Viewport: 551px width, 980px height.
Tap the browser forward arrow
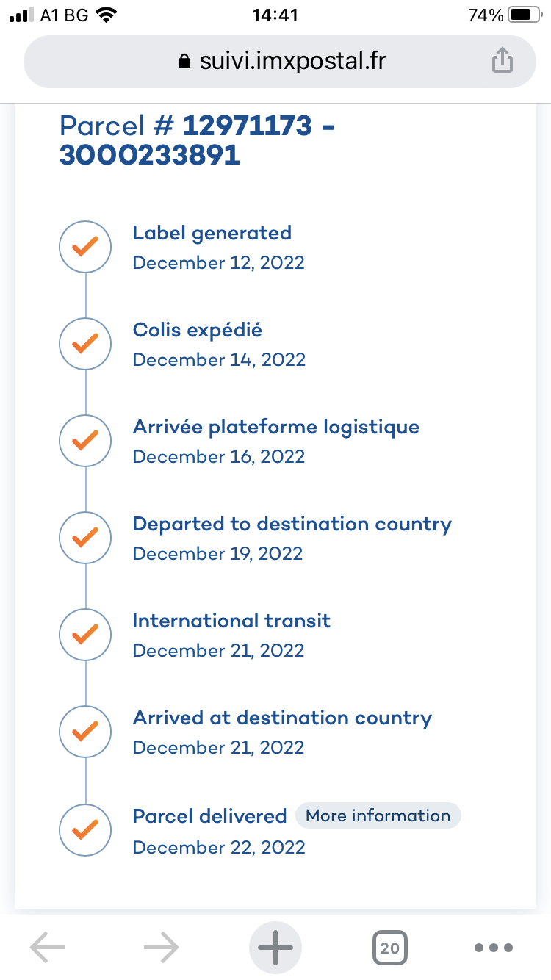(162, 948)
